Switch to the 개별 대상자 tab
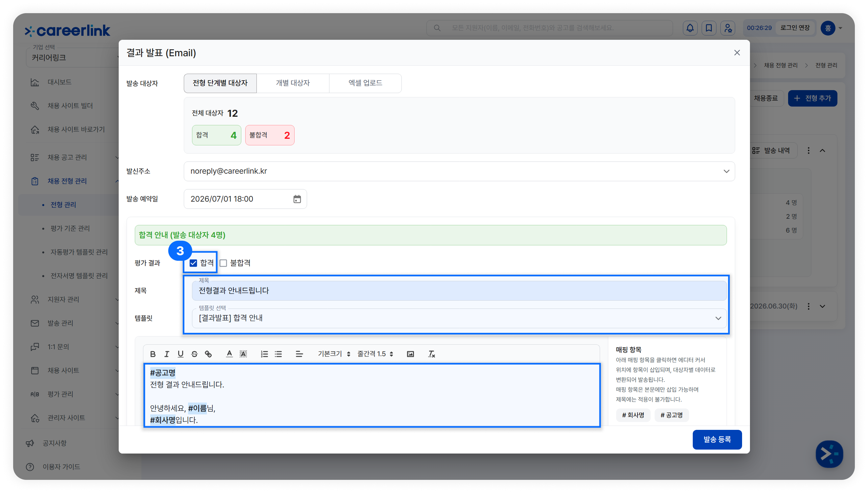This screenshot has width=868, height=493. pos(293,83)
